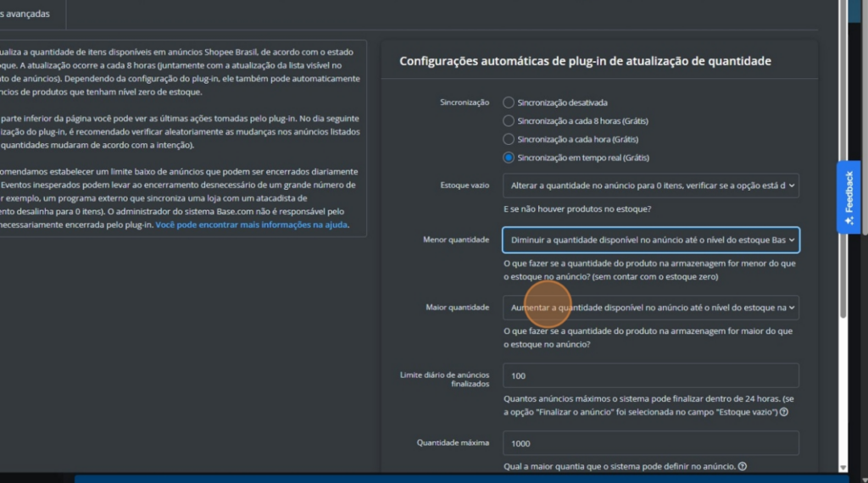Open the 'Maior quantidade' dropdown
The image size is (868, 483).
click(650, 308)
